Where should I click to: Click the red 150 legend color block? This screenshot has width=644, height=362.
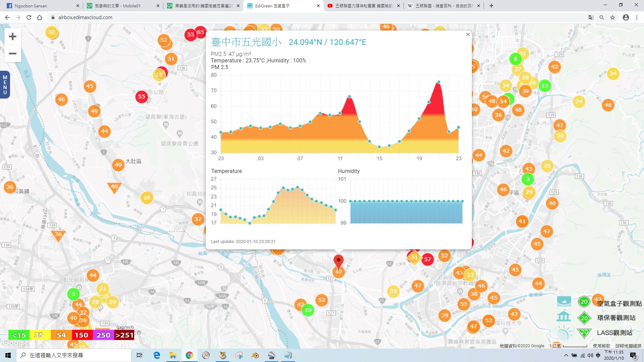81,335
